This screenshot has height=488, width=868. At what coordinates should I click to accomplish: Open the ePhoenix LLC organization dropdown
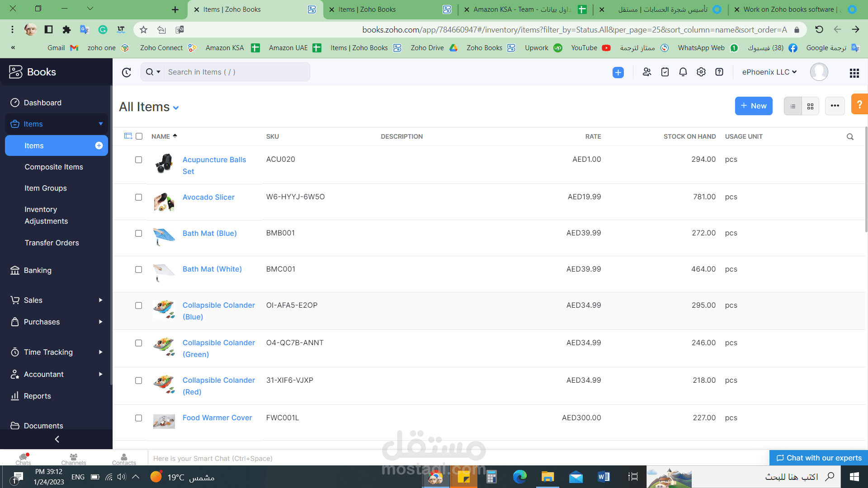pyautogui.click(x=769, y=72)
